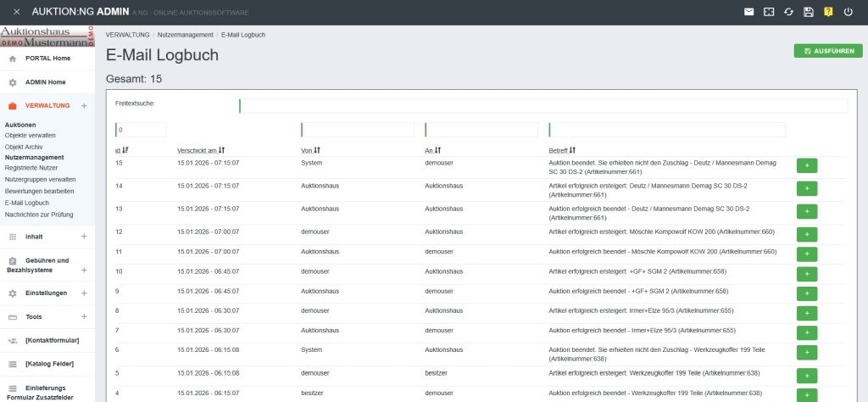The image size is (868, 402).
Task: Expand Gebühren und Bezahlsysteme plus sign
Action: [x=84, y=271]
